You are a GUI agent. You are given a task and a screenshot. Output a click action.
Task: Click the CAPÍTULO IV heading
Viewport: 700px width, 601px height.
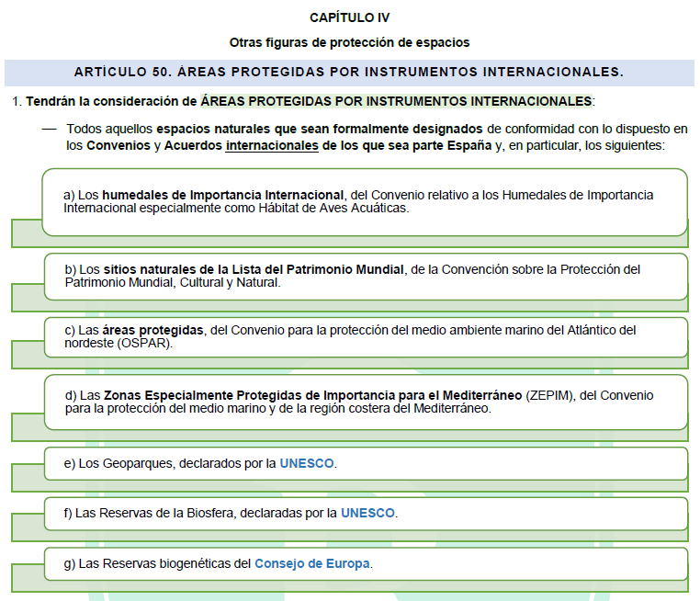coord(349,17)
